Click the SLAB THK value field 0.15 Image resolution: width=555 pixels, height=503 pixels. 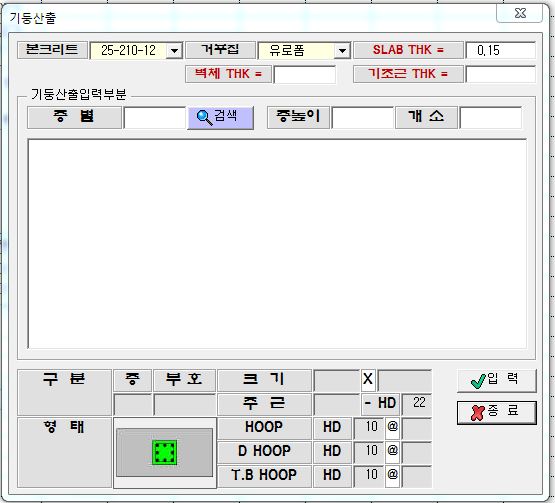[x=500, y=50]
